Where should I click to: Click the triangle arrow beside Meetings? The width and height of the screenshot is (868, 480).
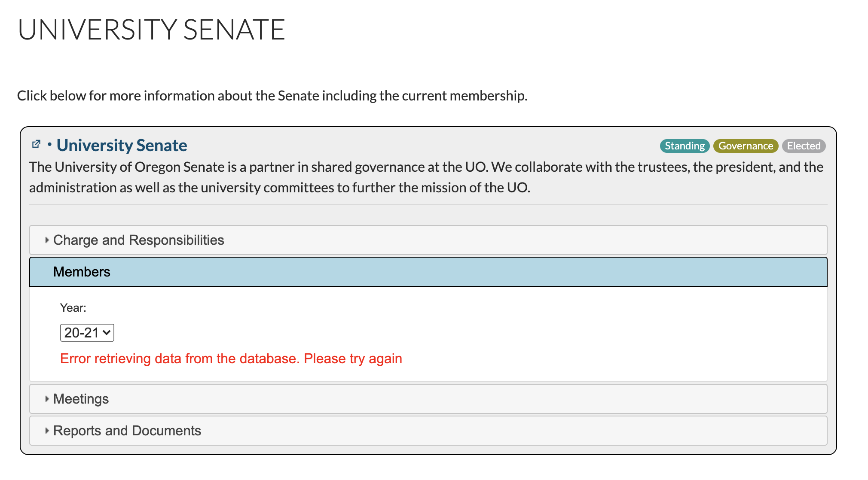click(x=47, y=399)
